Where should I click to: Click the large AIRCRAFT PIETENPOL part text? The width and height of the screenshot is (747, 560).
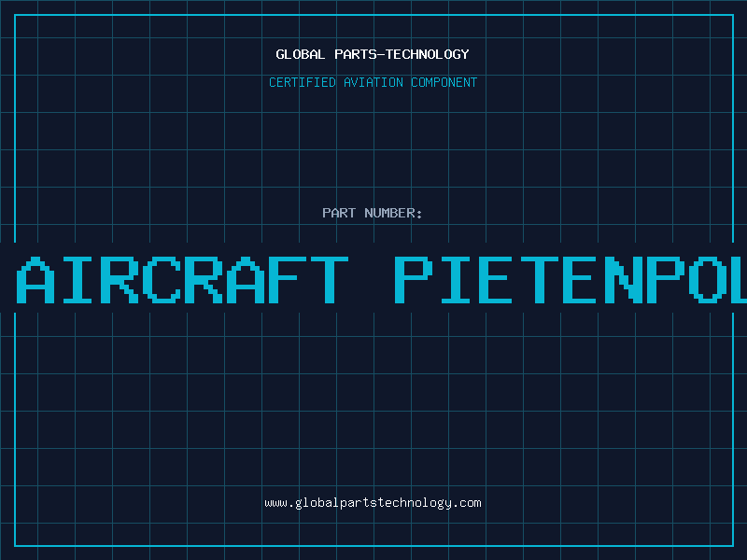pyautogui.click(x=381, y=280)
